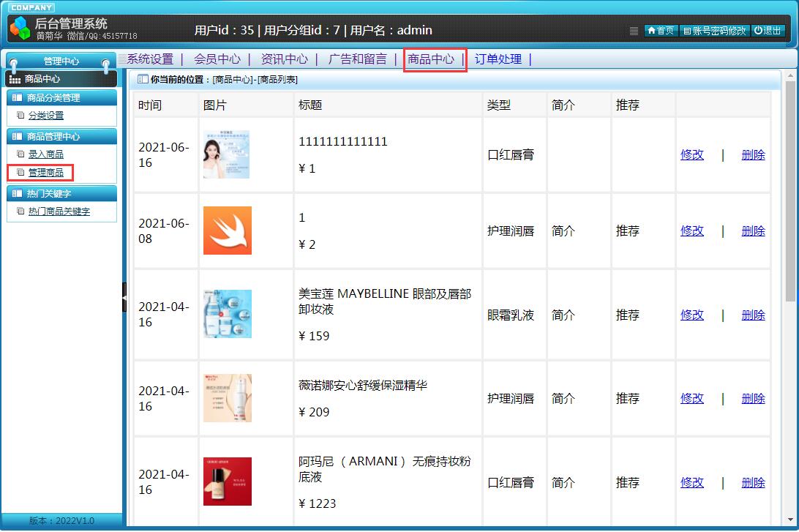
Task: Click the orange Swift bird thumbnail
Action: click(228, 231)
